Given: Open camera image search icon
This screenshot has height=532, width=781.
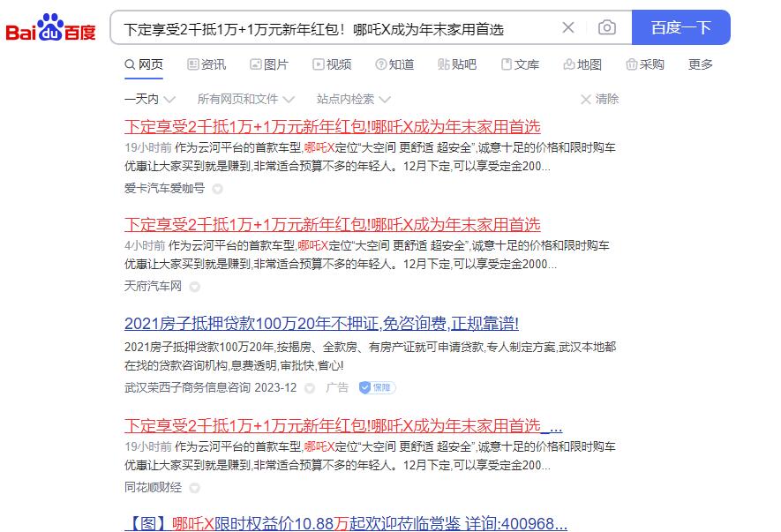Looking at the screenshot, I should 606,27.
